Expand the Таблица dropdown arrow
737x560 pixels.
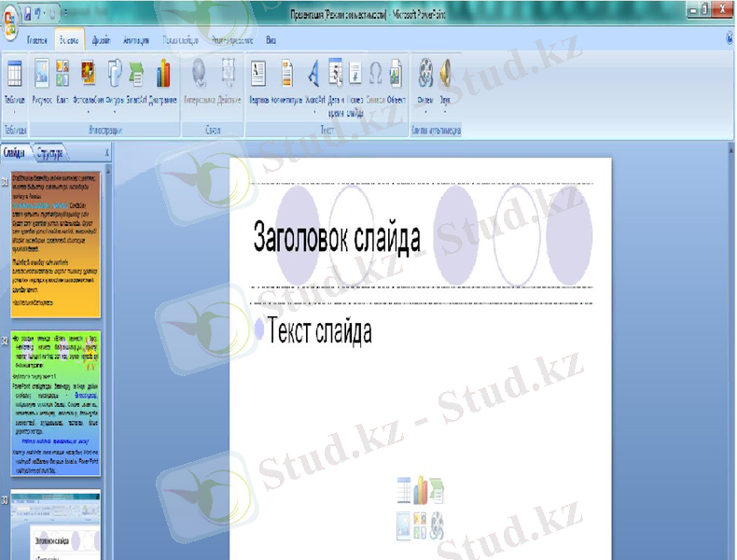[x=14, y=112]
